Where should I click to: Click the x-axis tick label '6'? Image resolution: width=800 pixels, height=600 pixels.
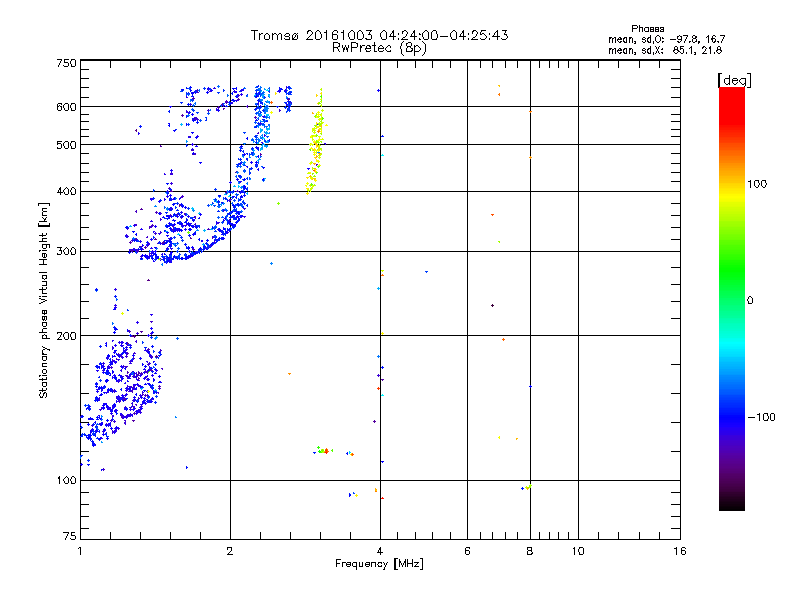point(467,551)
